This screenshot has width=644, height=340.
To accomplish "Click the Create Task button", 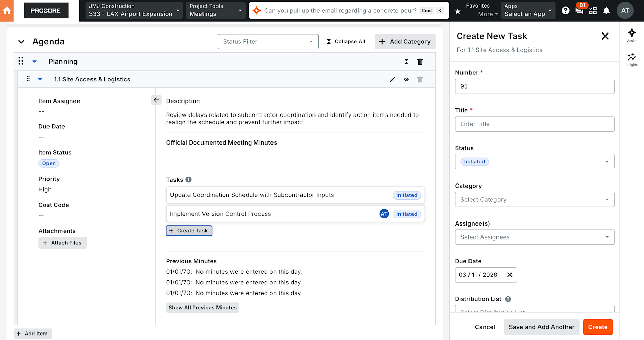I will click(x=189, y=231).
